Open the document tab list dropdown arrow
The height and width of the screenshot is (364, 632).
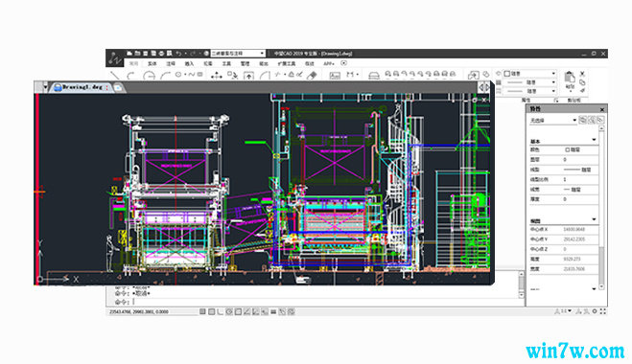[x=45, y=87]
